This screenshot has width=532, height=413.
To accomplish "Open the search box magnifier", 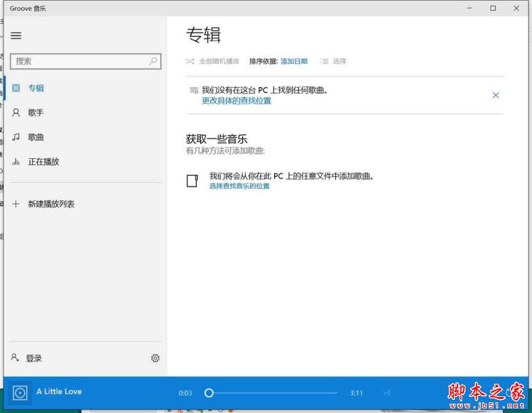I will point(153,61).
